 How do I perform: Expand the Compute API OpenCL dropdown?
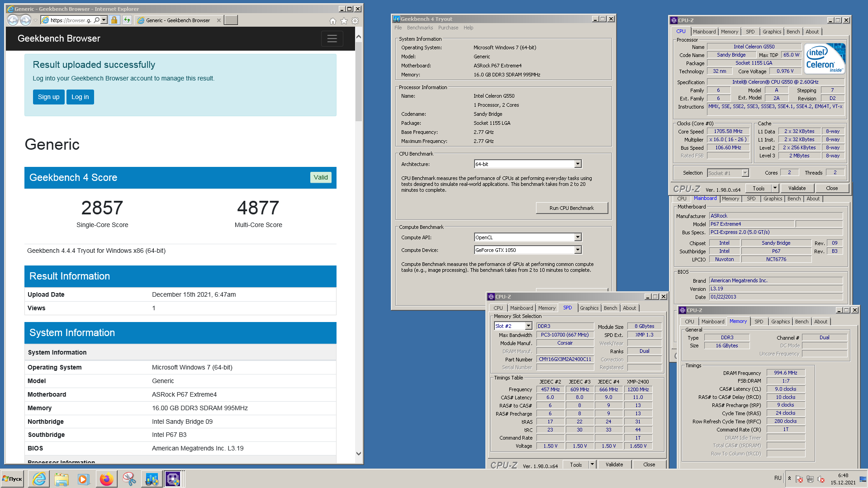(578, 237)
